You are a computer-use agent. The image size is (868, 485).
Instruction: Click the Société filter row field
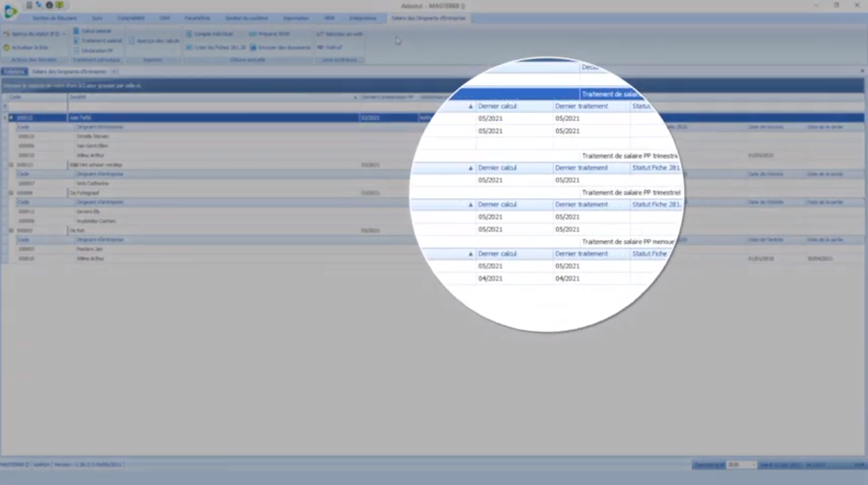pos(211,107)
